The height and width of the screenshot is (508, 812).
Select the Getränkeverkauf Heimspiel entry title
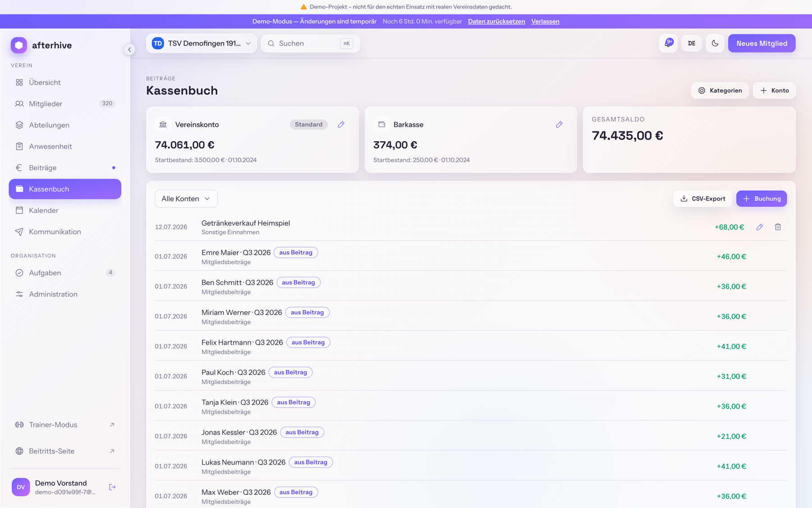click(x=245, y=223)
